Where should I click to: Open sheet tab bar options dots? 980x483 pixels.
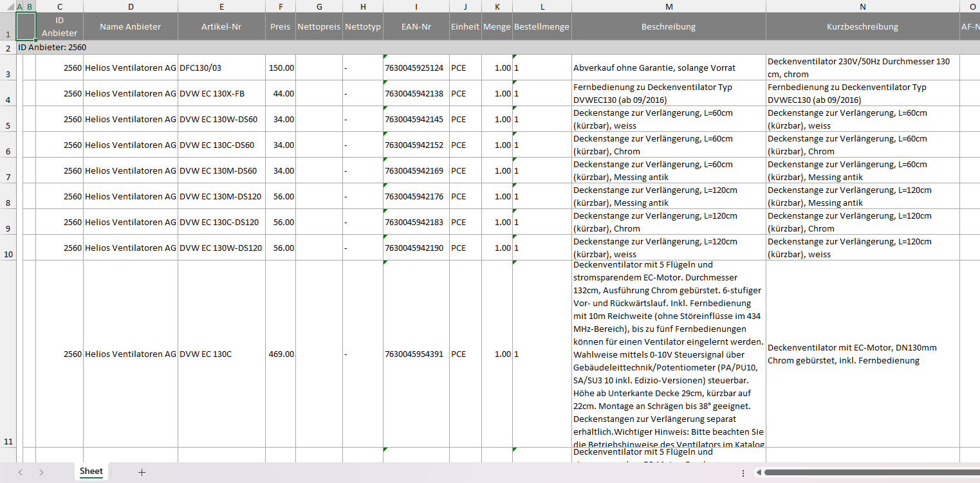tap(743, 473)
